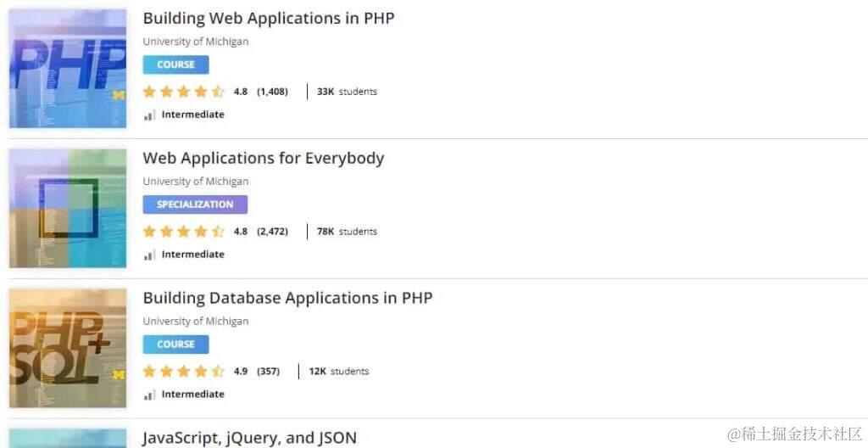This screenshot has width=868, height=448.
Task: Click University of Michigan under Building Database Applications
Action: (x=196, y=321)
